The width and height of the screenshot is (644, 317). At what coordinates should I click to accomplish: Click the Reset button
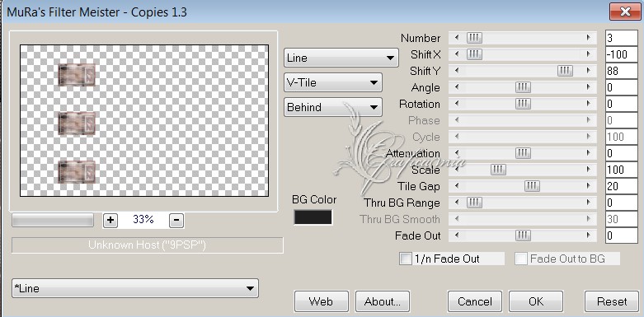point(612,301)
